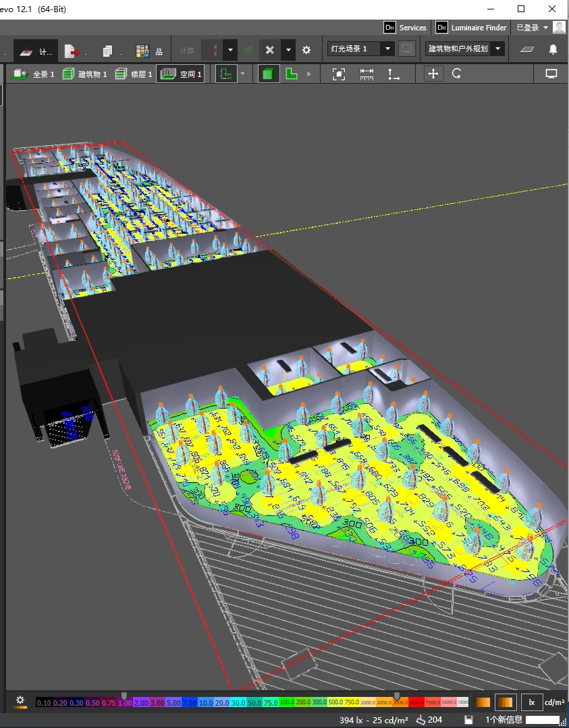Toggle the 3D green cube view
Screen dimensions: 569x728
268,74
